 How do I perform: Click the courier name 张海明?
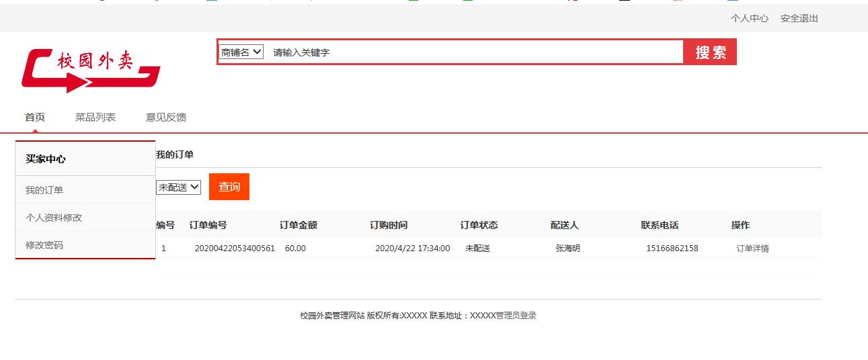tap(567, 249)
